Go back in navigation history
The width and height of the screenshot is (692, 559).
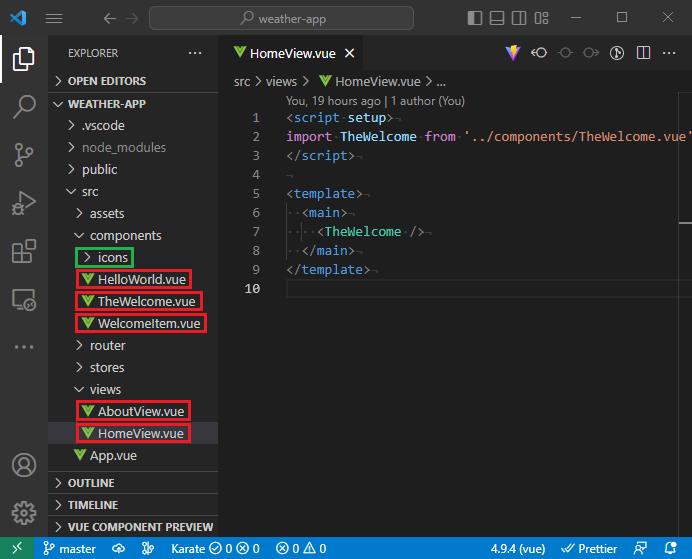click(x=109, y=19)
